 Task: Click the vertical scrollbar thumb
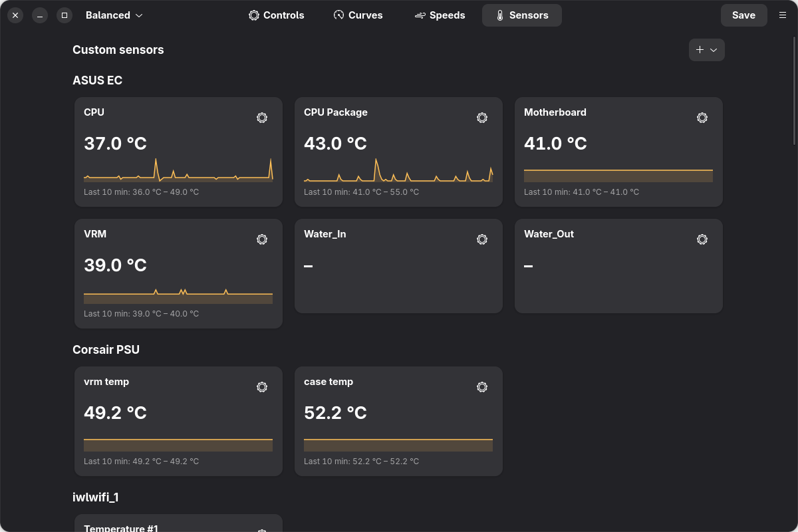(x=795, y=90)
